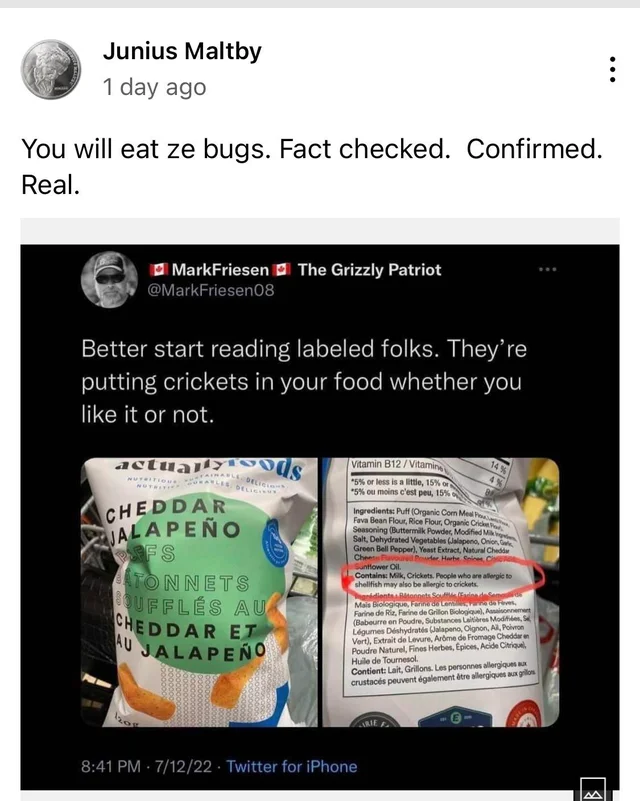Click the @MarkFriesen08 handle

point(210,290)
